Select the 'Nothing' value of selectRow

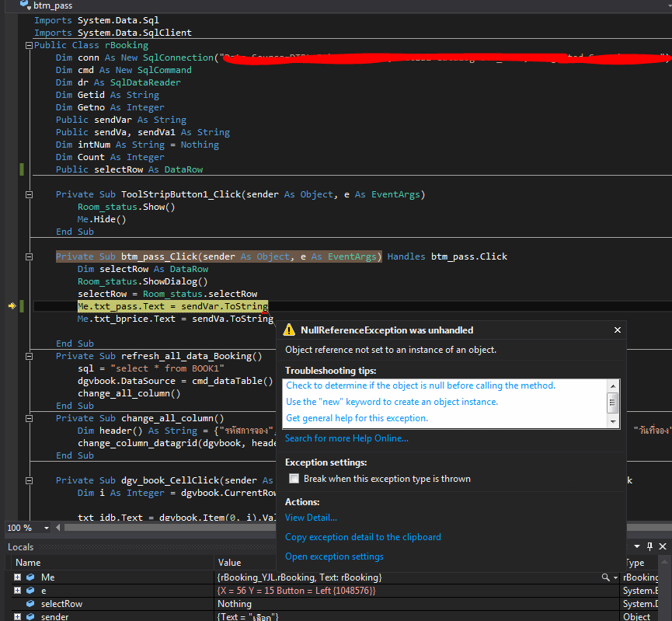[235, 603]
